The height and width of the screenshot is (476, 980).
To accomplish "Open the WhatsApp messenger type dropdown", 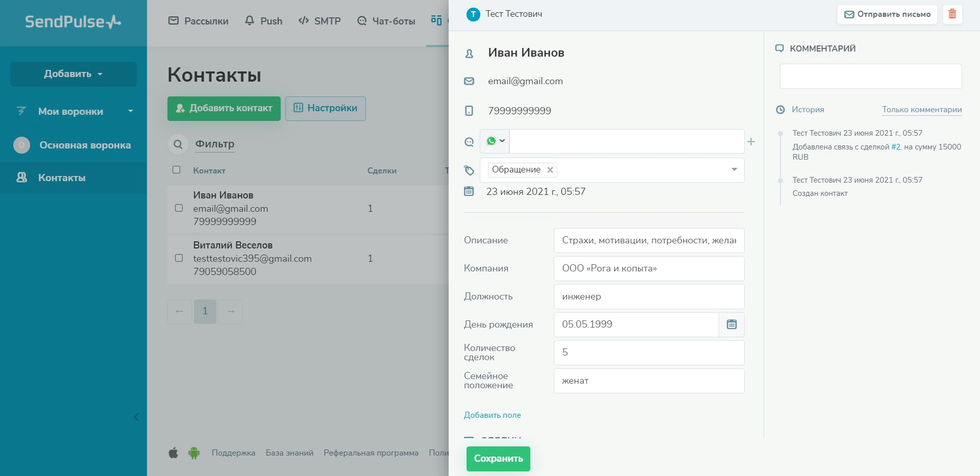I will (x=495, y=141).
